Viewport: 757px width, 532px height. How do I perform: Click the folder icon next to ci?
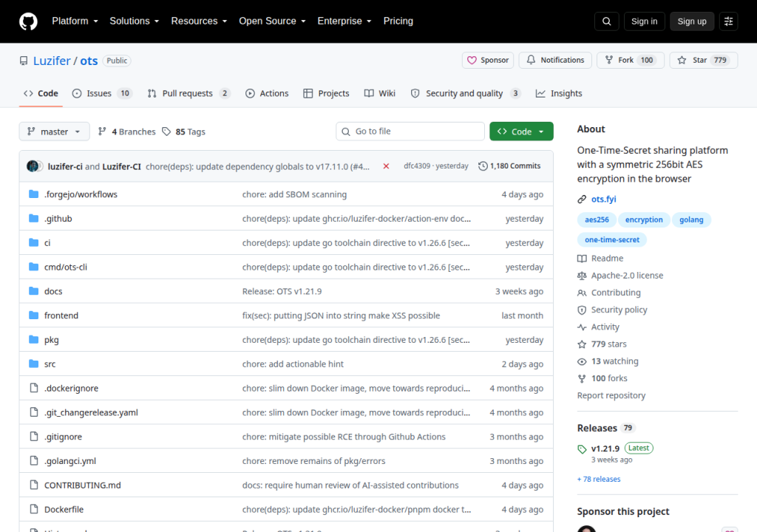click(x=33, y=242)
